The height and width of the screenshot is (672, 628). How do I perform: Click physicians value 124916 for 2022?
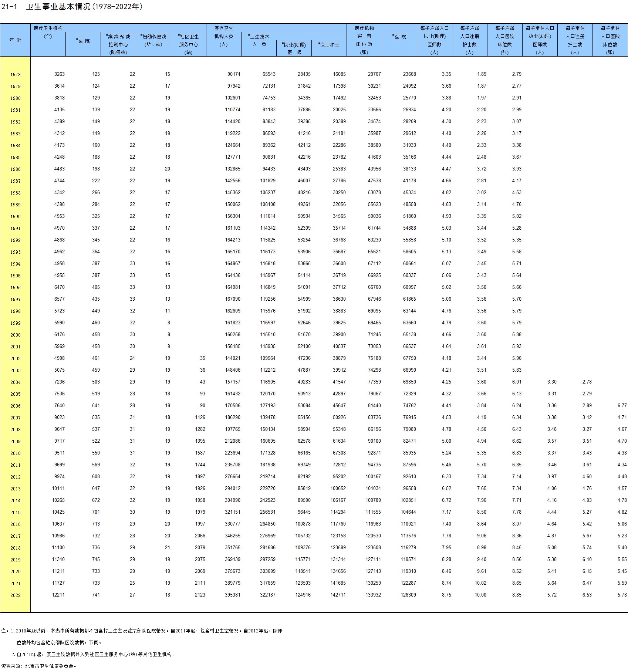pyautogui.click(x=303, y=595)
